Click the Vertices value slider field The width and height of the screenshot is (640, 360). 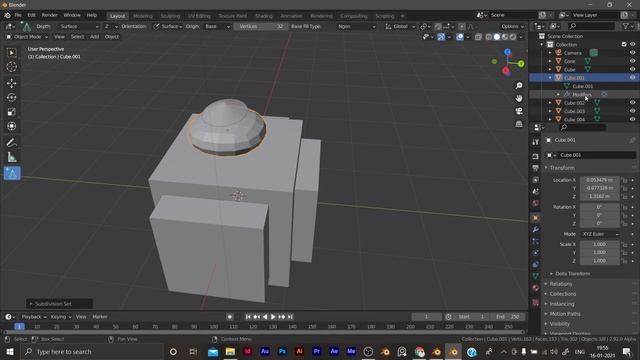pos(261,26)
